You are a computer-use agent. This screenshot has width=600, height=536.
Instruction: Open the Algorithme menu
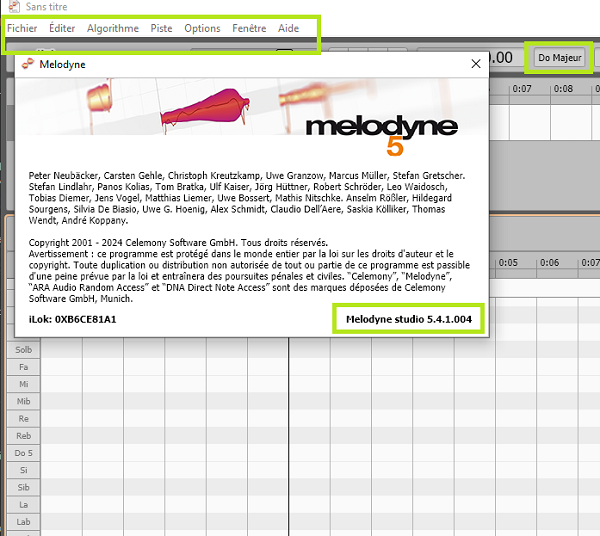point(113,28)
